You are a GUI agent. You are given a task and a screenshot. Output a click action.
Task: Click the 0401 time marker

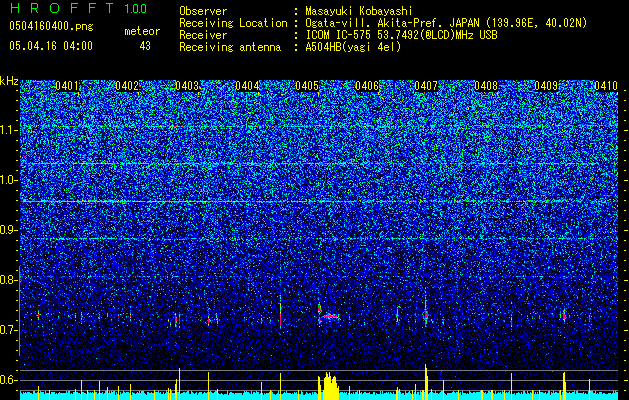pyautogui.click(x=67, y=86)
